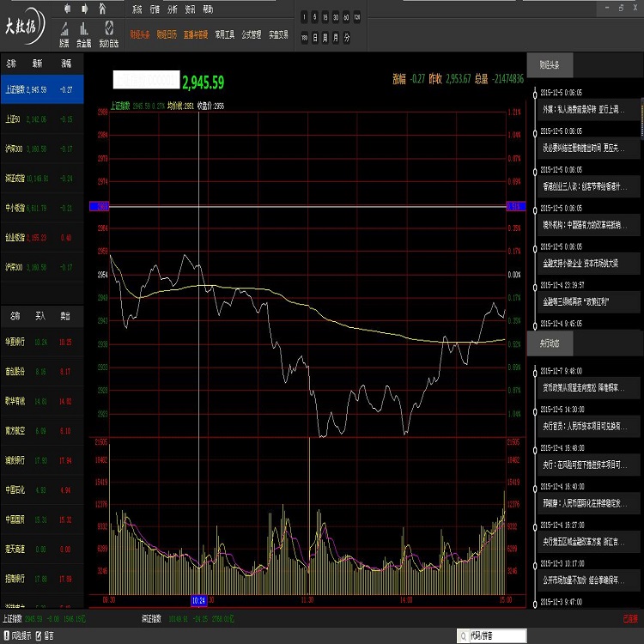Open the 资金 funds bar-chart icon
The height and width of the screenshot is (644, 644).
click(84, 34)
